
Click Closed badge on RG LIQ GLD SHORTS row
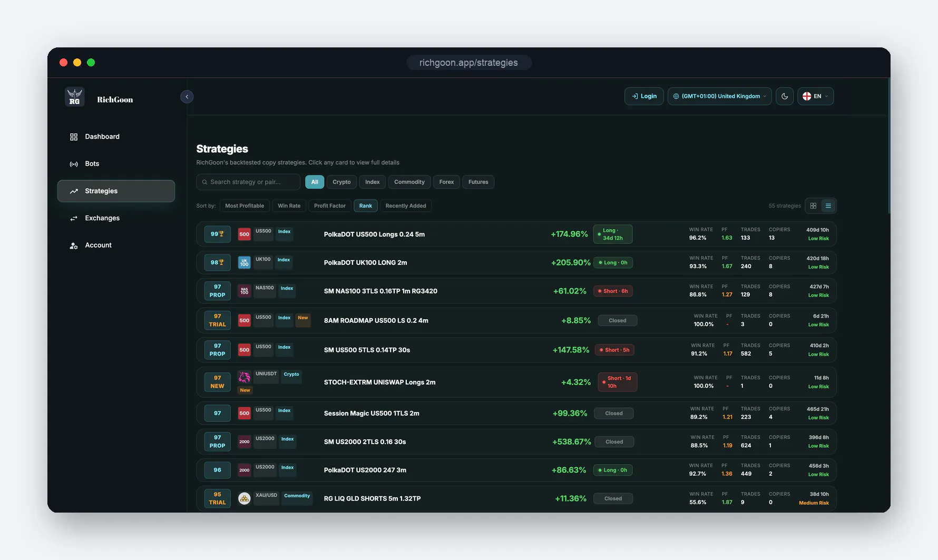click(x=613, y=498)
